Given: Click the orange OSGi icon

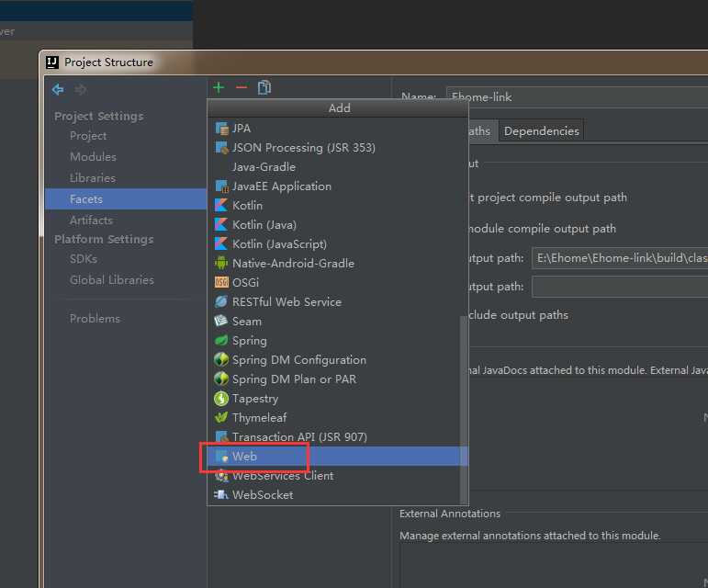Looking at the screenshot, I should pyautogui.click(x=221, y=283).
